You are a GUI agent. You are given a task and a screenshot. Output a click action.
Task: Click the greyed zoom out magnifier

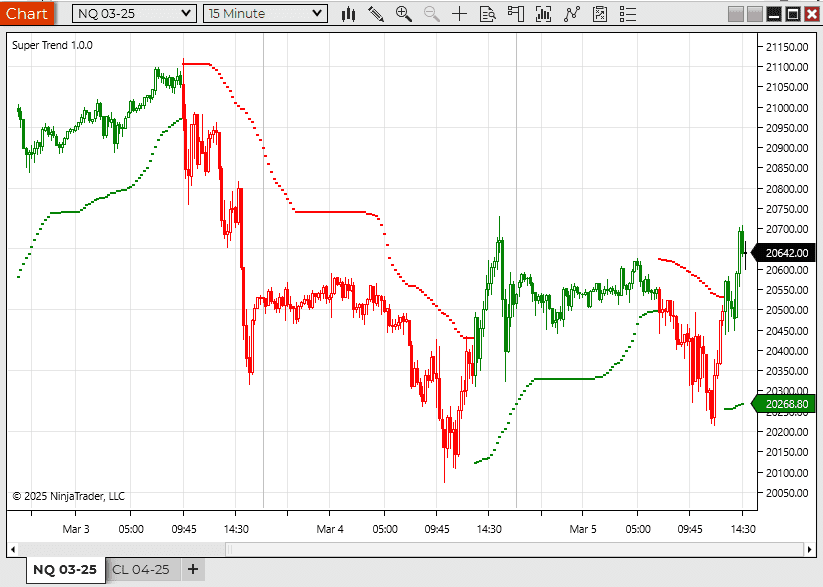(x=431, y=14)
